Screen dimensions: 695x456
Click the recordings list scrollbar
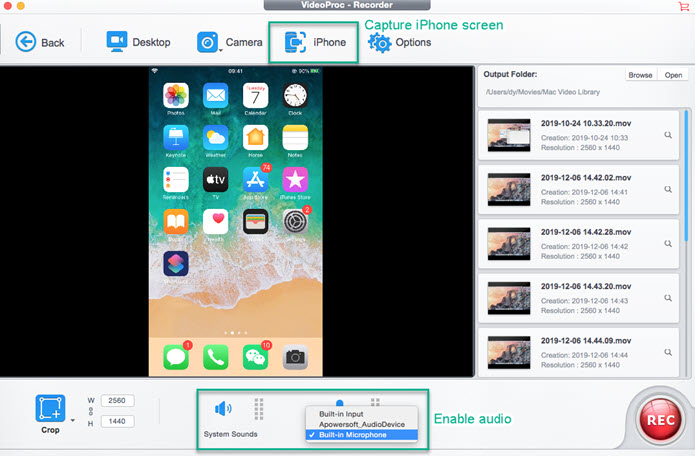click(x=687, y=175)
